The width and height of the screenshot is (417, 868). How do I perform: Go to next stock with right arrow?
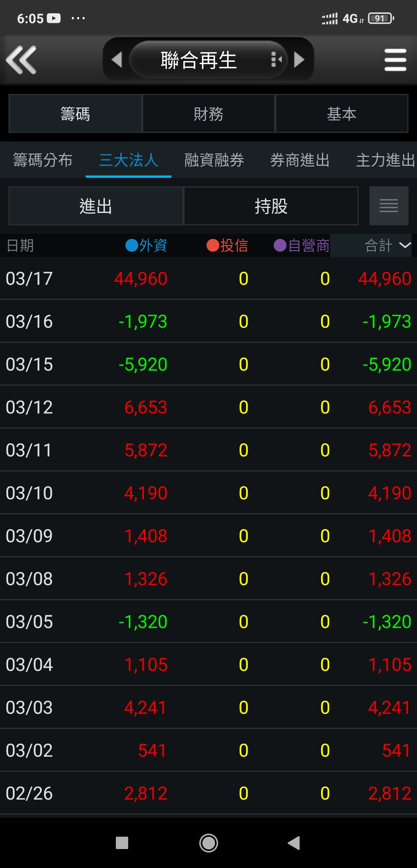point(299,60)
